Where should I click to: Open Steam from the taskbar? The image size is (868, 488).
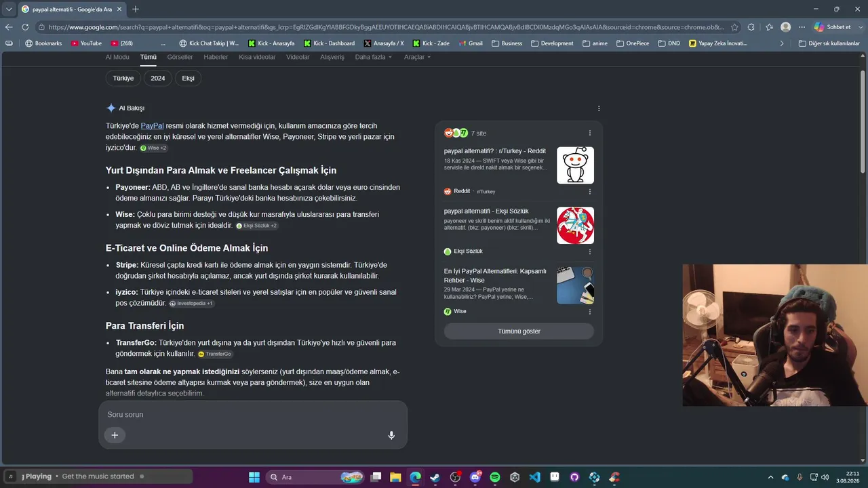435,477
